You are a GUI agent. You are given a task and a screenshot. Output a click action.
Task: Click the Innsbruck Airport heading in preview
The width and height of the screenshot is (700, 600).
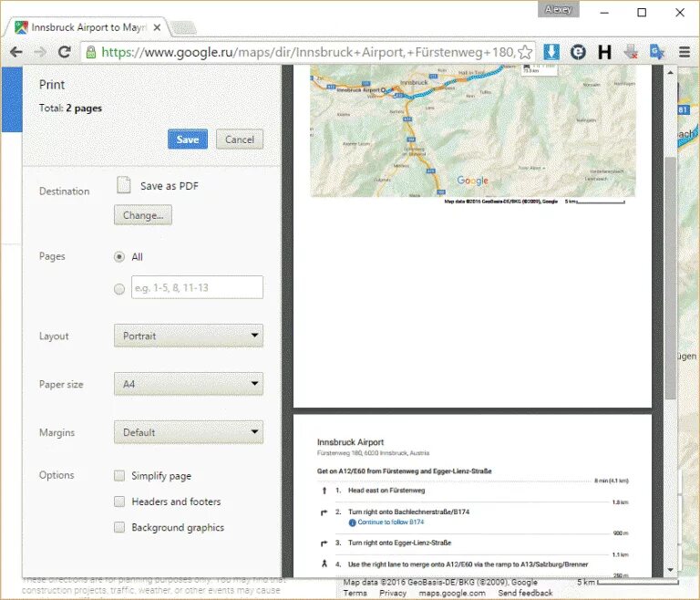pos(350,442)
